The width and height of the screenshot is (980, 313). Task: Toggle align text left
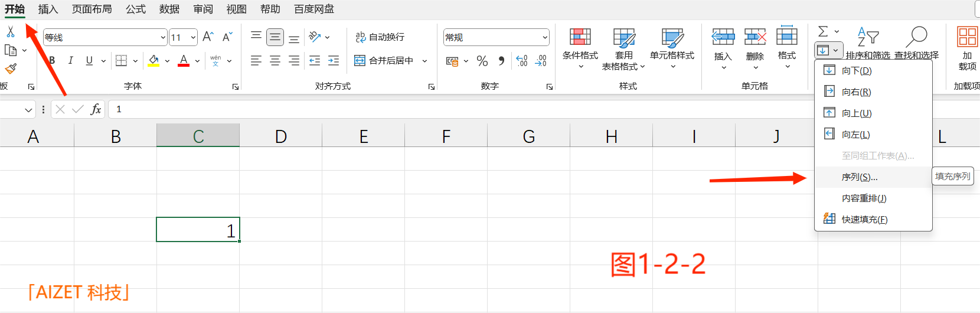[256, 60]
